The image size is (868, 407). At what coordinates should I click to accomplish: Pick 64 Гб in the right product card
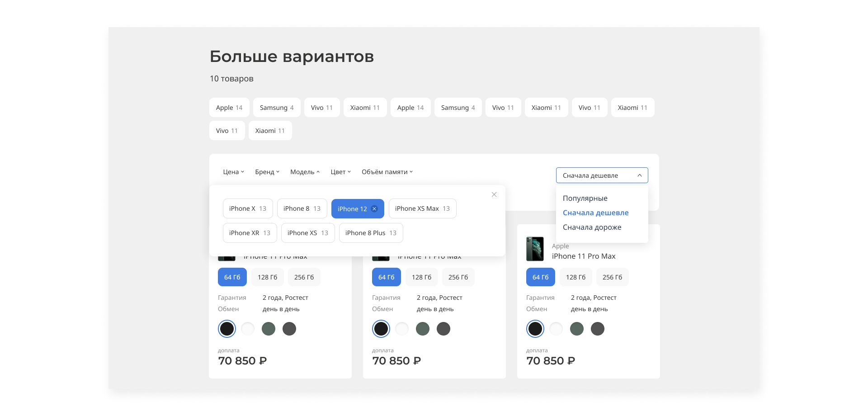[x=541, y=277]
